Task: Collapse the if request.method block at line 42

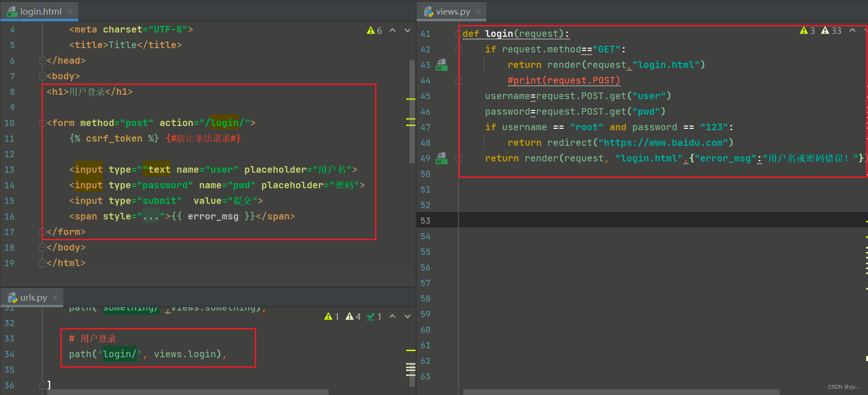Action: pos(458,49)
